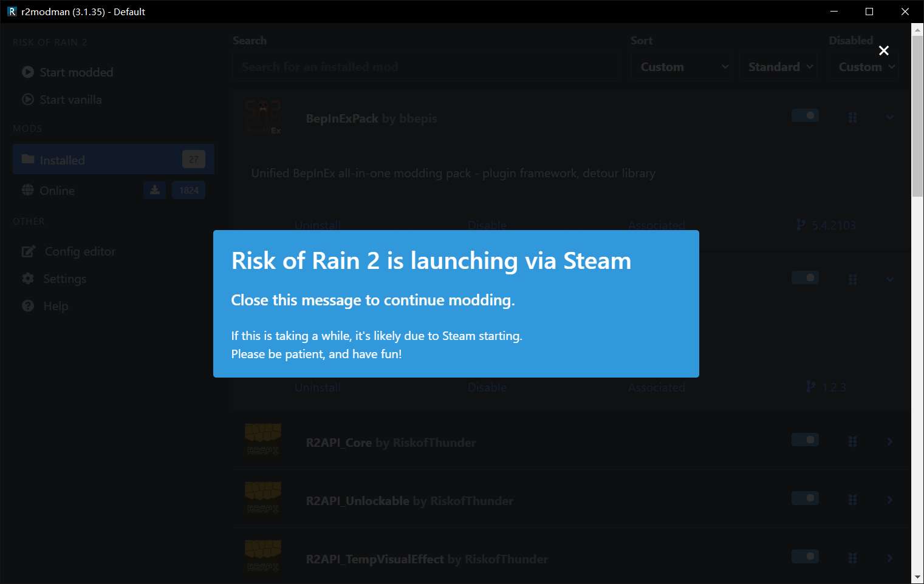The image size is (924, 584).
Task: Click the BepInExPack mod thumbnail
Action: 262,118
